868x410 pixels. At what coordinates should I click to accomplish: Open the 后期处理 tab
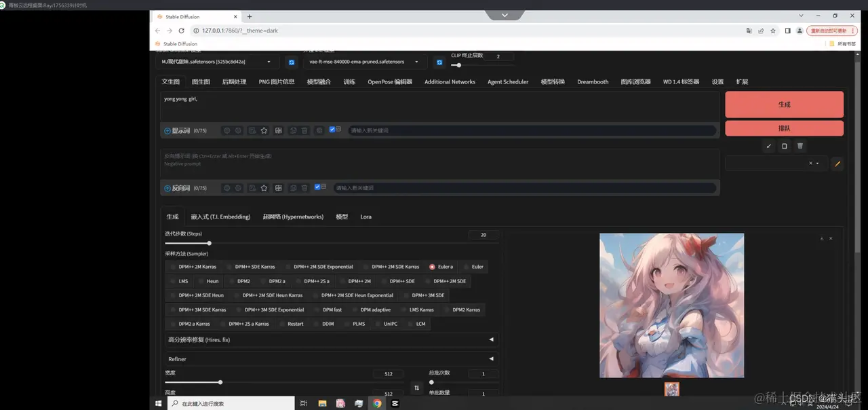[234, 81]
